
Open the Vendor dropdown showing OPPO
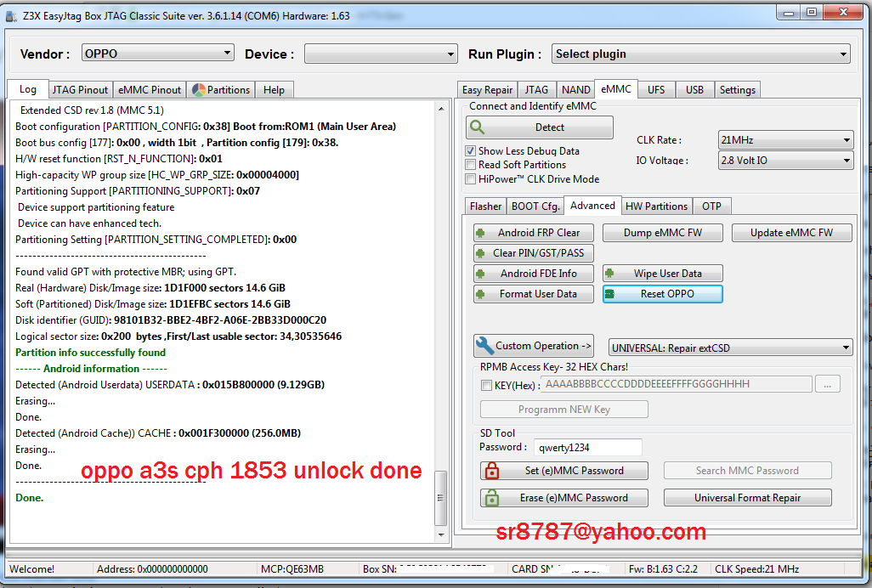click(x=158, y=54)
